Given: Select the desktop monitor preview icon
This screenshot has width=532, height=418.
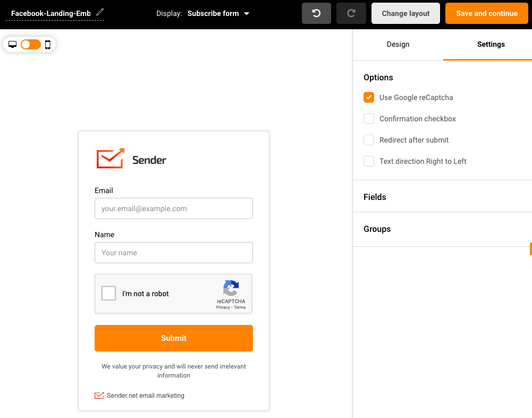Looking at the screenshot, I should [12, 45].
